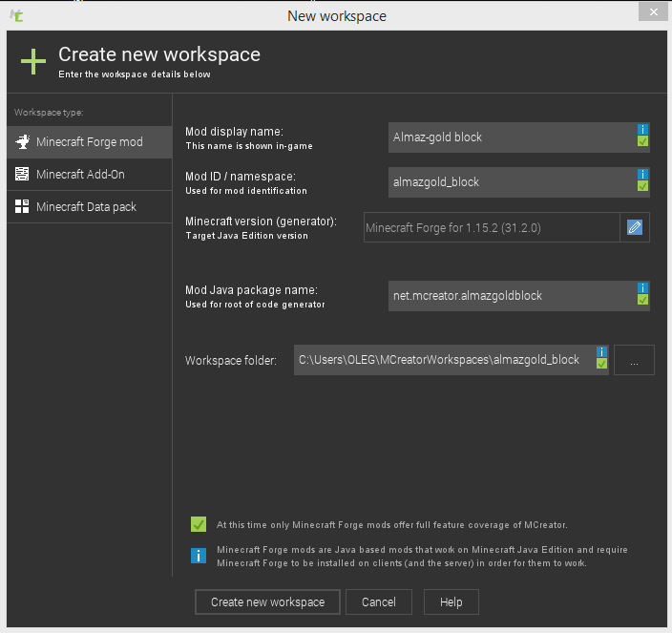The image size is (672, 633).
Task: Click the blue info icon beside Forge mods description
Action: point(199,556)
